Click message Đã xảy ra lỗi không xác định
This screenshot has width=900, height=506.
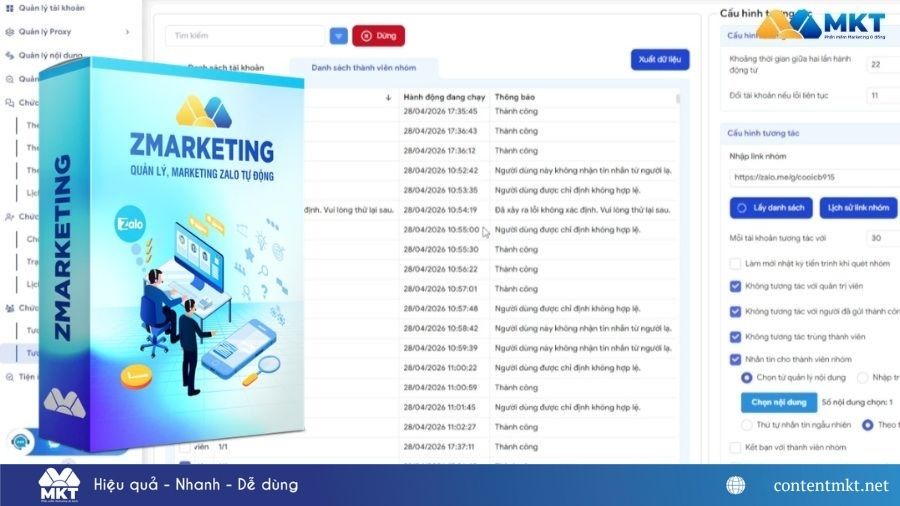click(582, 210)
